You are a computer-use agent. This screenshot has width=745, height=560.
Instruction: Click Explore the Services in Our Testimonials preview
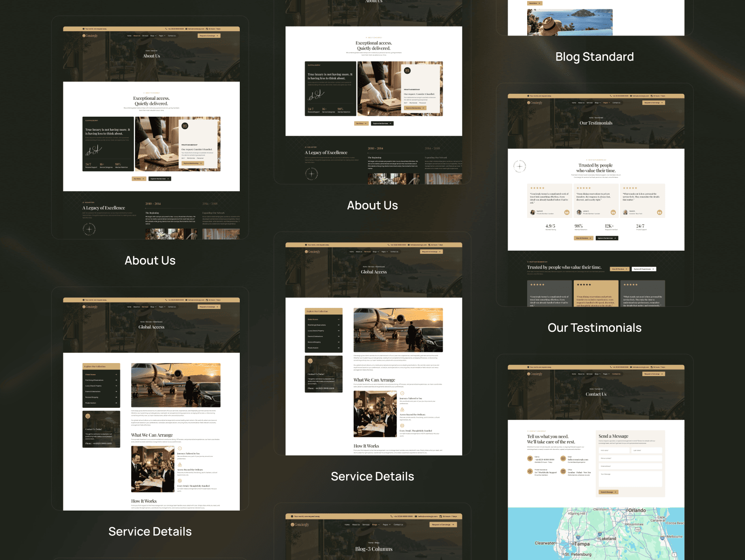point(607,238)
